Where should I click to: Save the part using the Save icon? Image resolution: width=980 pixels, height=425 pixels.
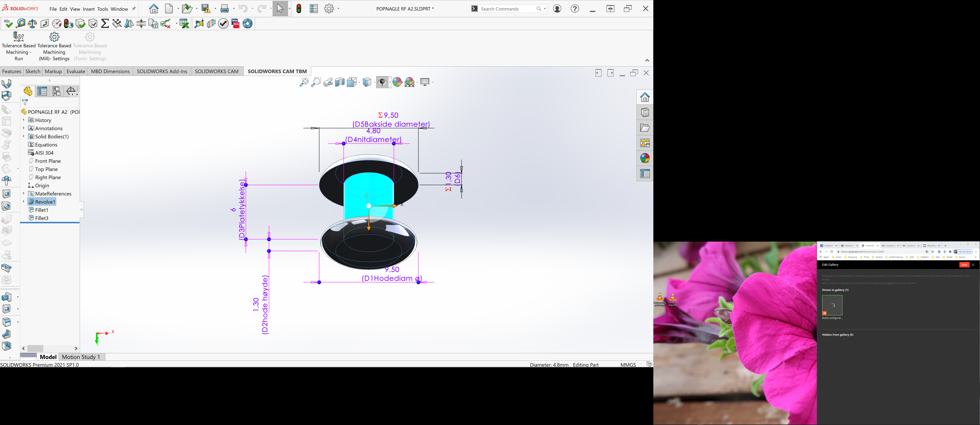point(206,9)
